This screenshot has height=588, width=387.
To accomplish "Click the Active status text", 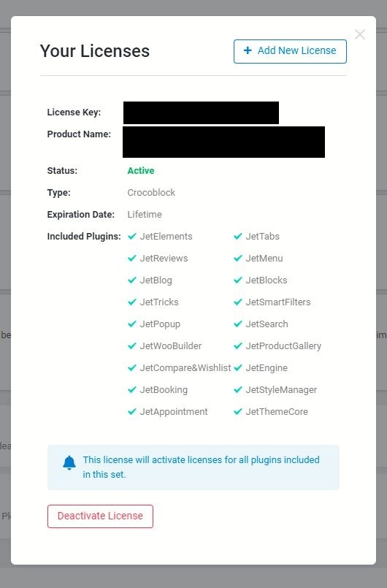I will pyautogui.click(x=141, y=171).
